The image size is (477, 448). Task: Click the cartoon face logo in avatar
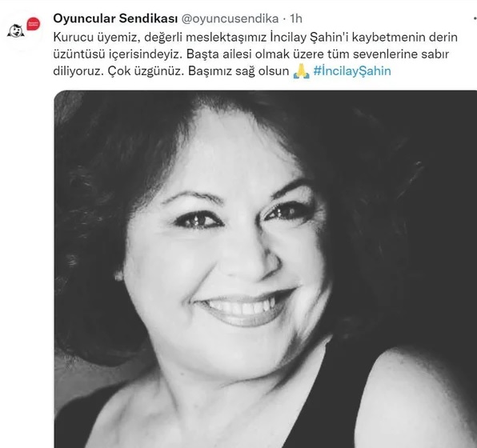click(x=16, y=31)
